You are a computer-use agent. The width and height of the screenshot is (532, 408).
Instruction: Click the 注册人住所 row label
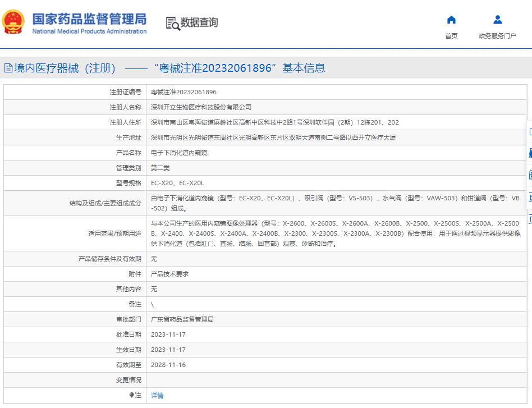(x=125, y=122)
